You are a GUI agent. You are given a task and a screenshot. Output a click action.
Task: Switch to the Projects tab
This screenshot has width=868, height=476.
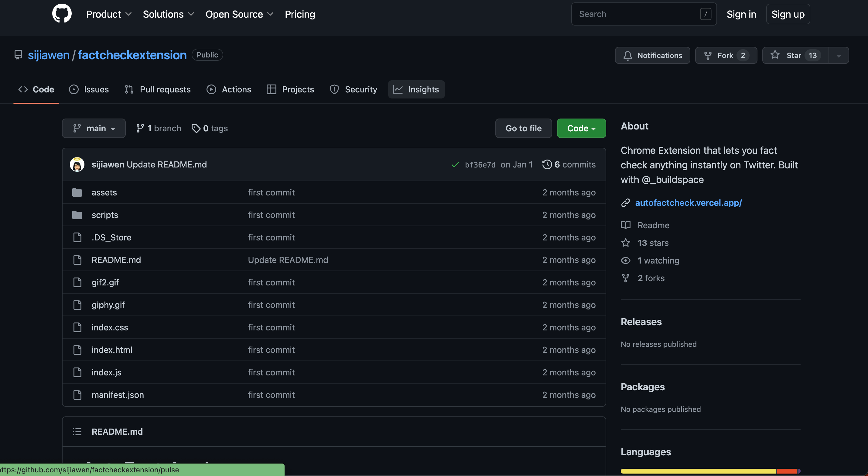[x=290, y=89]
